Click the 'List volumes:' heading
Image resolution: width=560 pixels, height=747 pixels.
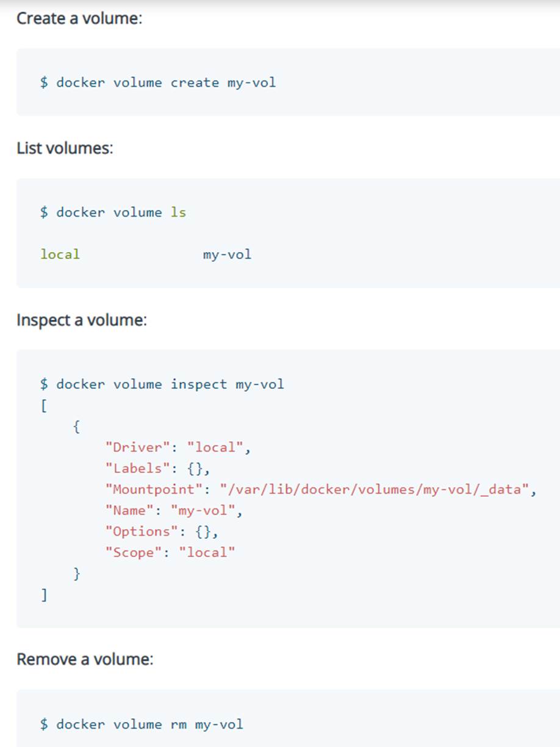point(65,148)
